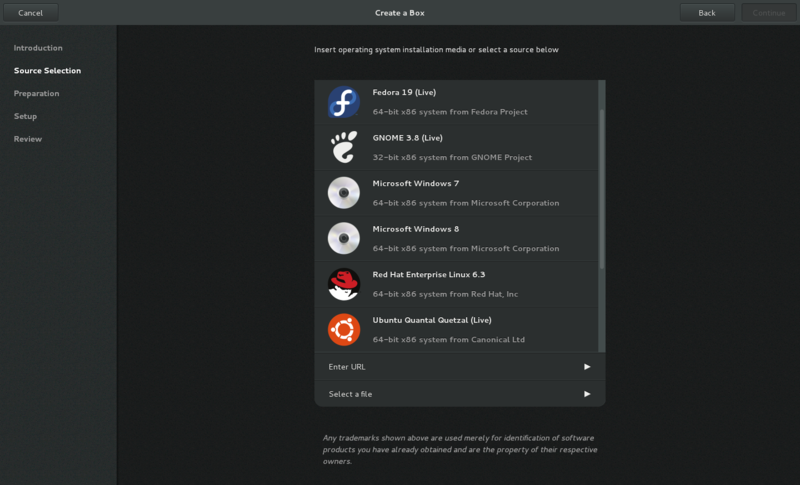
Task: Open the Enter URL row
Action: click(460, 367)
